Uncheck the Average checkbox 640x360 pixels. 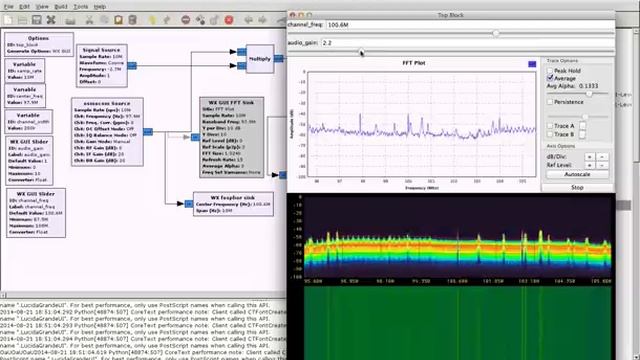(550, 78)
